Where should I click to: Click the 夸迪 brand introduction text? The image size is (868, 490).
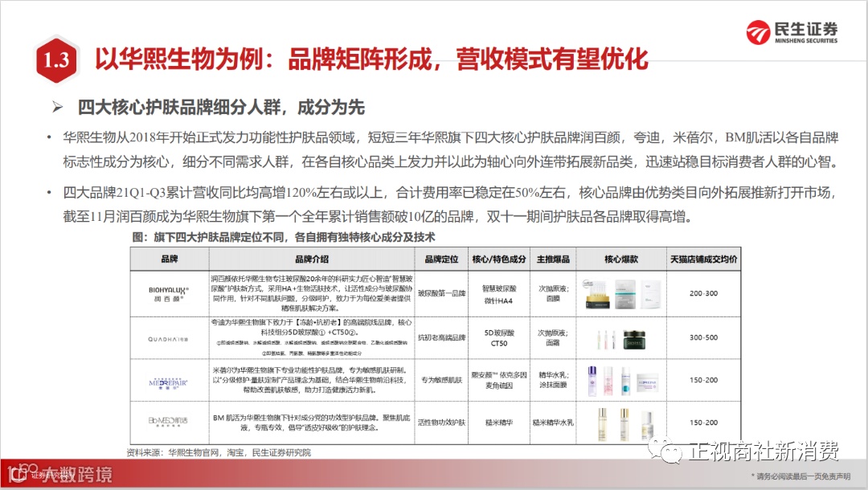312,337
